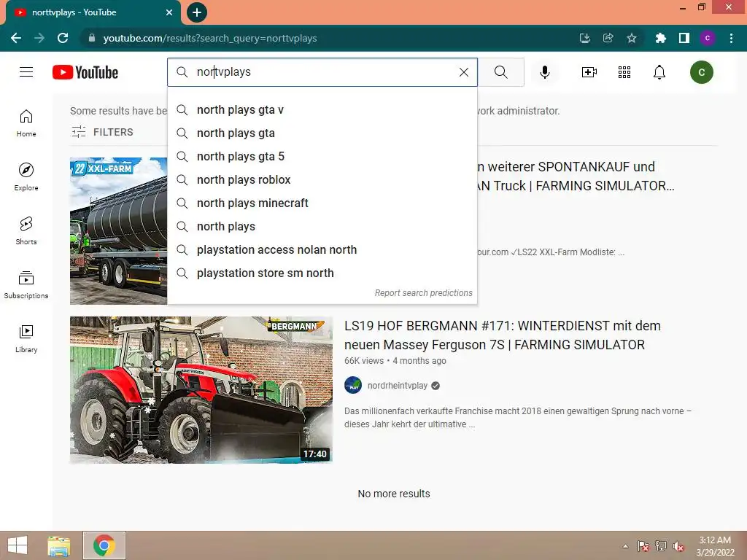Choose suggestion "north plays gta"
This screenshot has height=560, width=747.
tap(322, 133)
